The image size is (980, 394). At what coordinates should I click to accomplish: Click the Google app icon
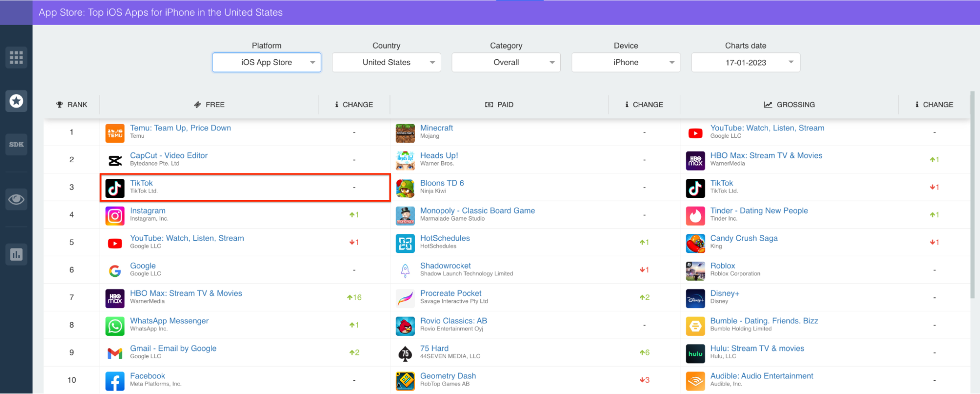(x=115, y=271)
